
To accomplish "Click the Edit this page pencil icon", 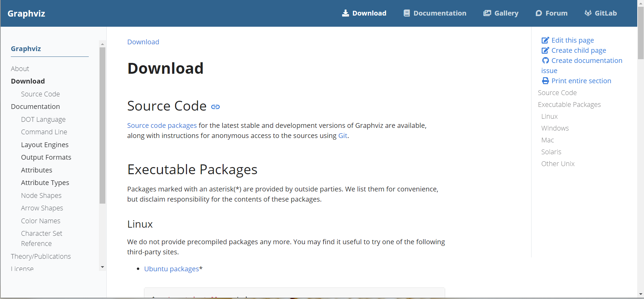I will (x=545, y=40).
